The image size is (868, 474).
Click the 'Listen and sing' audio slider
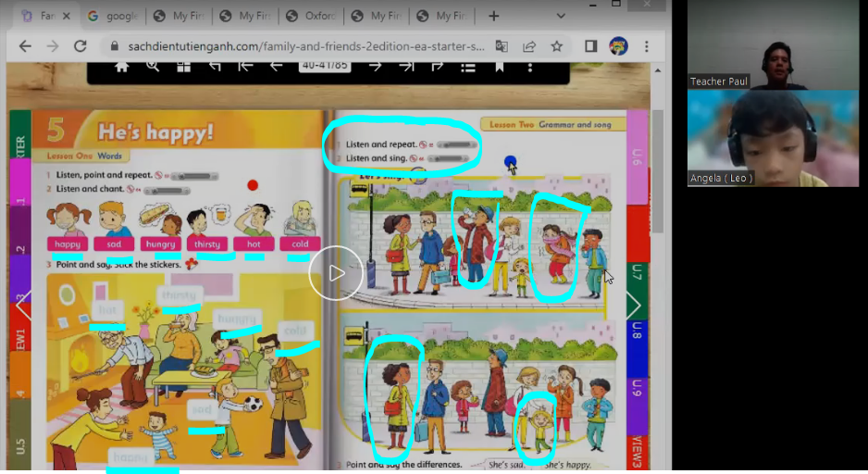click(447, 159)
